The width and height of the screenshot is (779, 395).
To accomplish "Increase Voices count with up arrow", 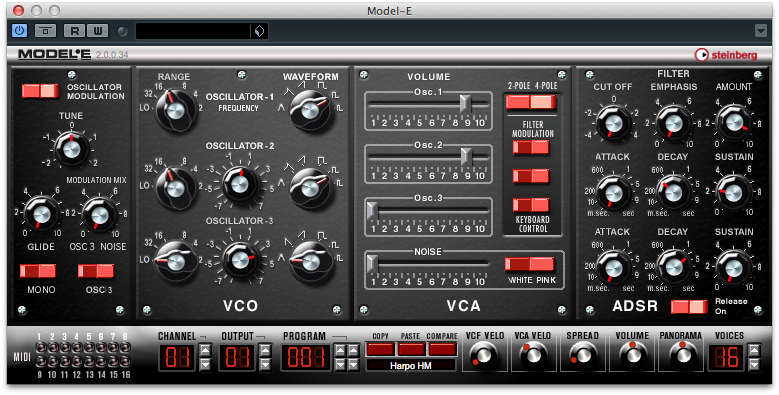I will tap(754, 351).
